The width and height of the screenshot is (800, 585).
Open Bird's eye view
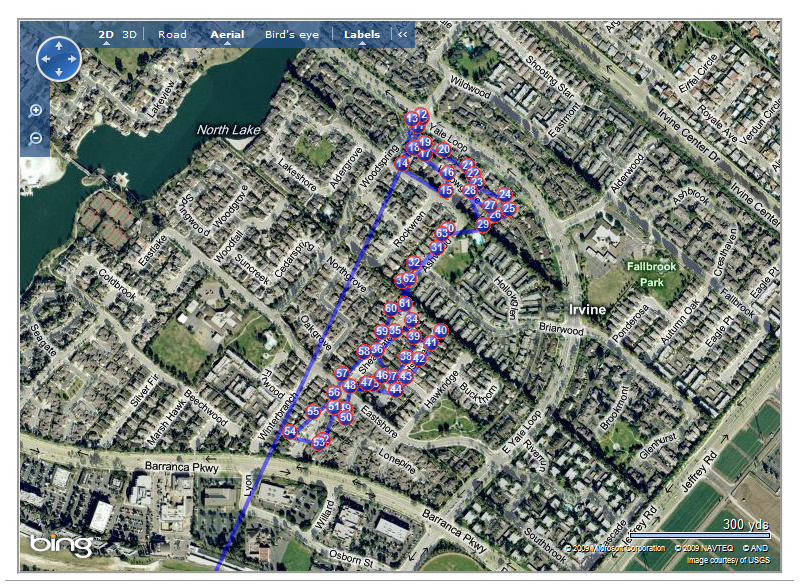(x=291, y=35)
